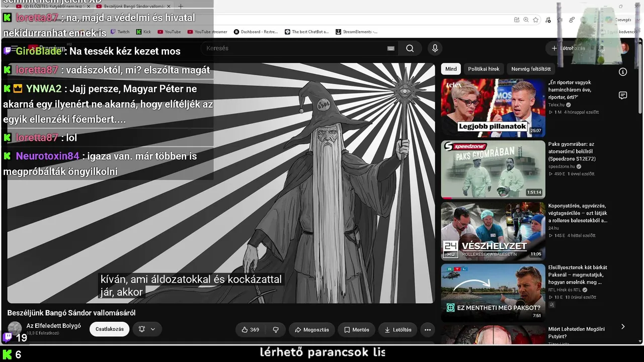The image size is (644, 362).
Task: Open the RTL Ez mentheti meg Paksot thumbnail
Action: (493, 293)
